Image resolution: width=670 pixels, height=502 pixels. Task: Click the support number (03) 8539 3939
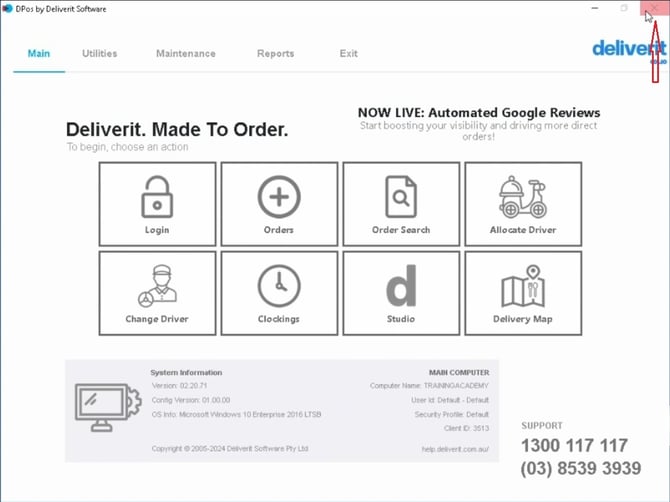(x=581, y=468)
